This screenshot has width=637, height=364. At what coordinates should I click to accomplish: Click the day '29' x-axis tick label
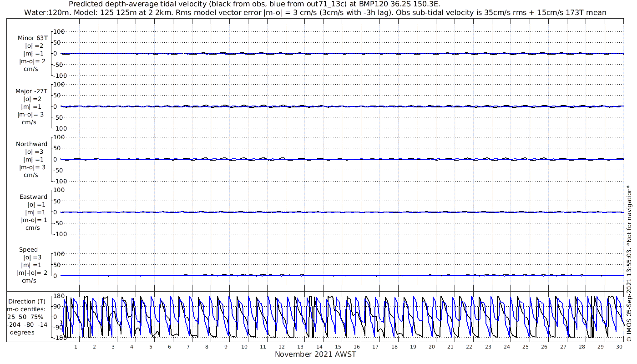click(601, 347)
